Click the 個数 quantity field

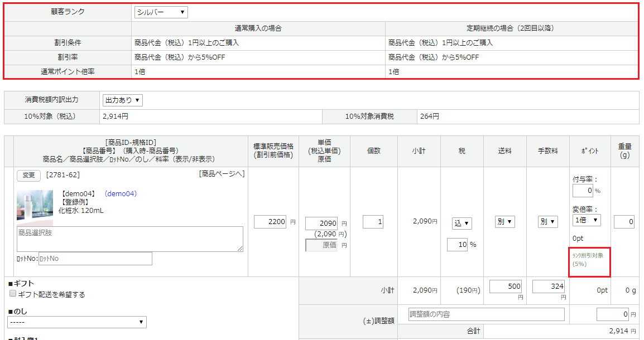point(373,222)
